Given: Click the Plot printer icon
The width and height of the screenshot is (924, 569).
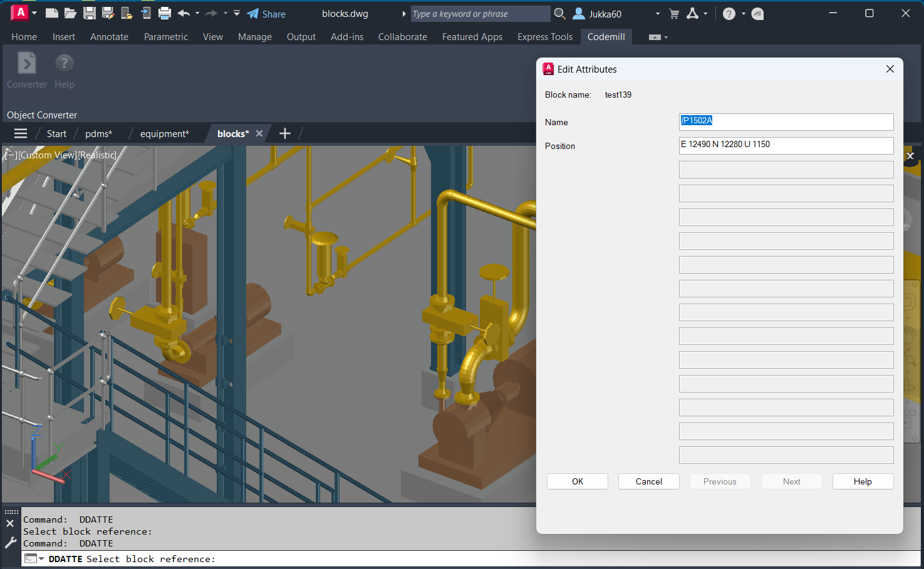Looking at the screenshot, I should pos(165,13).
